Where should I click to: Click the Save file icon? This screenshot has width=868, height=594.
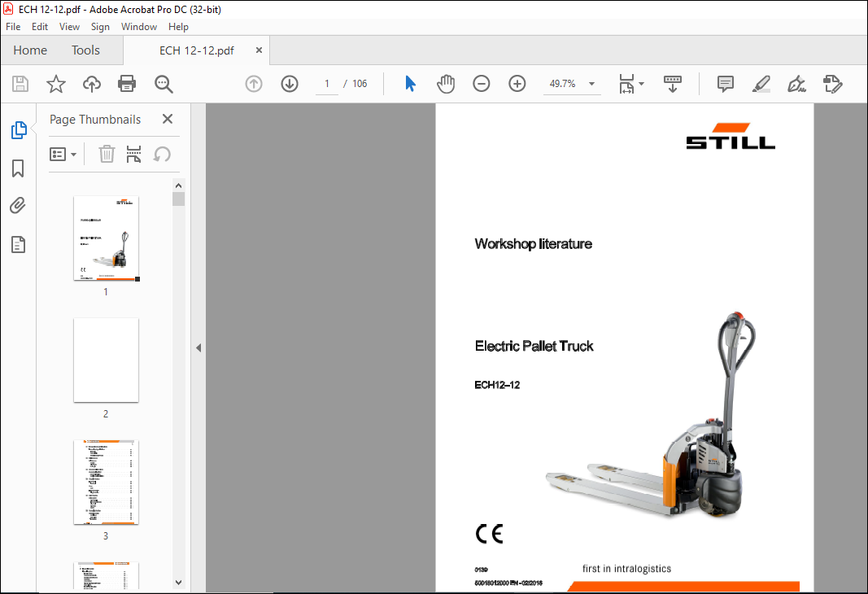pyautogui.click(x=20, y=84)
